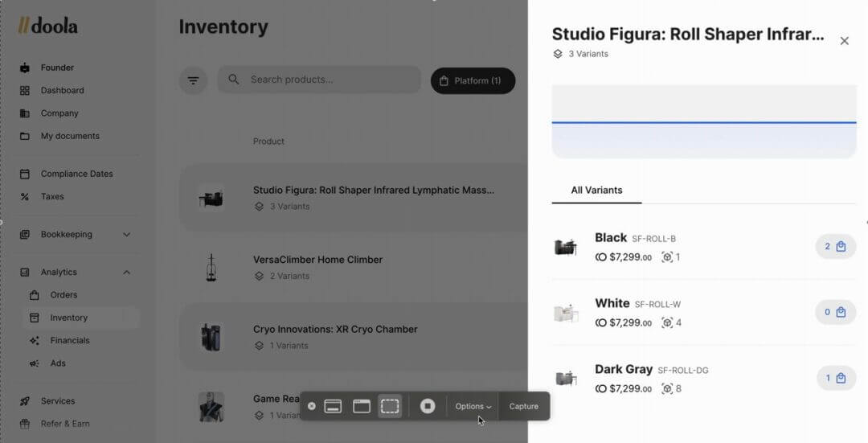Screen dimensions: 868x443
Task: Select the White variant thumbnail
Action: pyautogui.click(x=566, y=314)
